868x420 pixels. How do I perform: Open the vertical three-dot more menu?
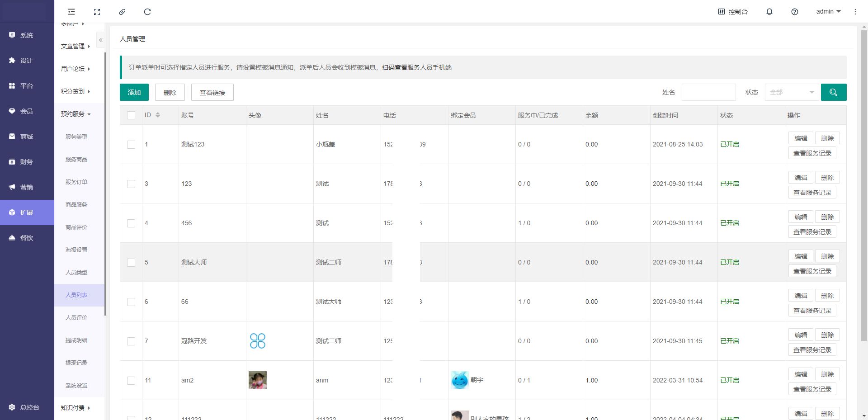tap(855, 12)
